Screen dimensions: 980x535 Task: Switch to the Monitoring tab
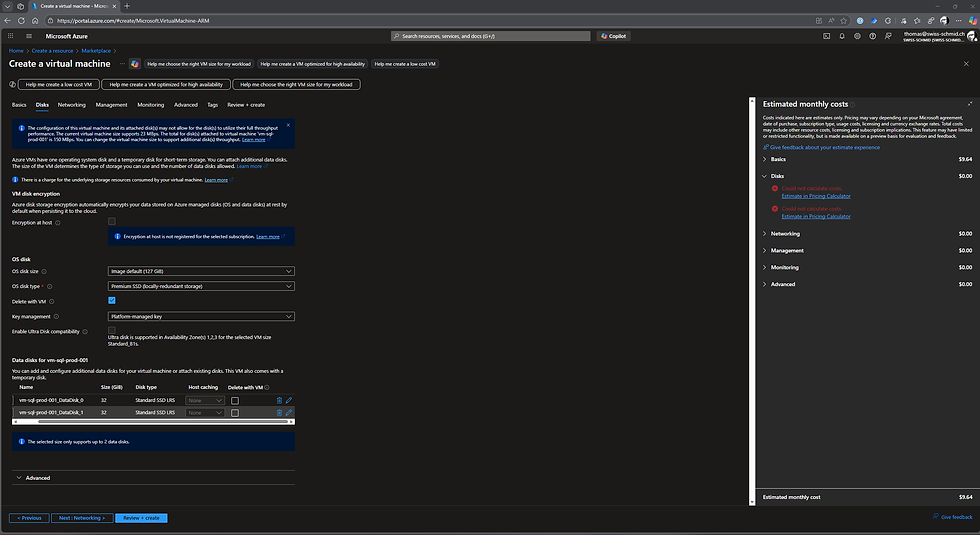(151, 105)
